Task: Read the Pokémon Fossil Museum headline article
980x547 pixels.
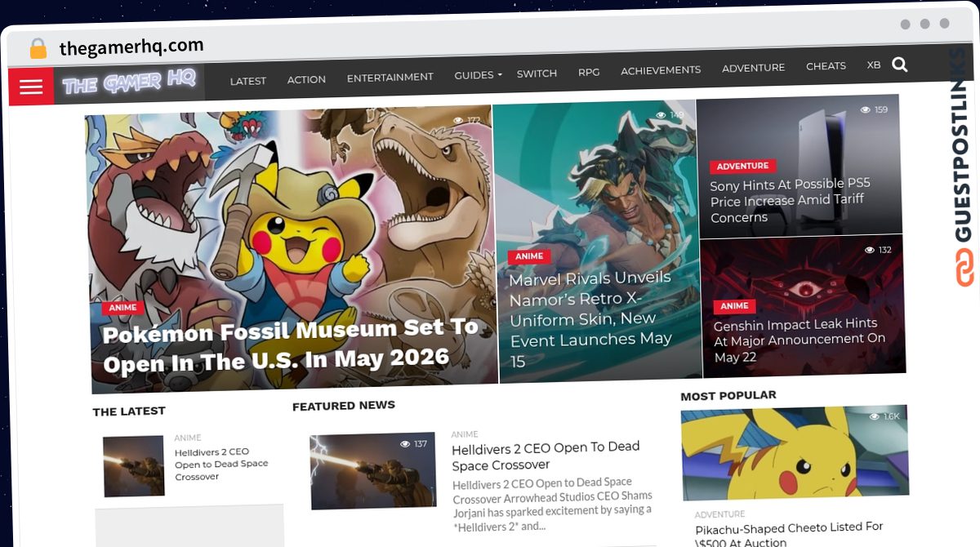Action: pyautogui.click(x=291, y=345)
